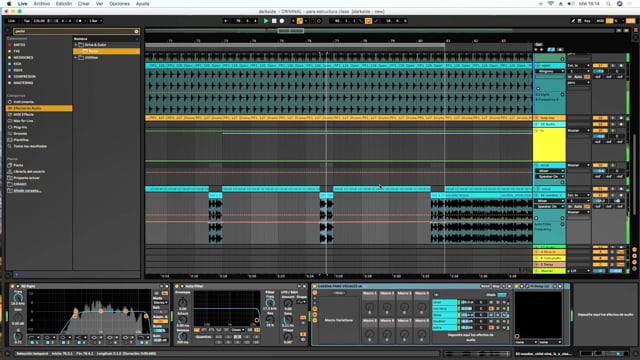This screenshot has width=640, height=360.
Task: Toggle EQ Eight device activator
Action: click(12, 287)
